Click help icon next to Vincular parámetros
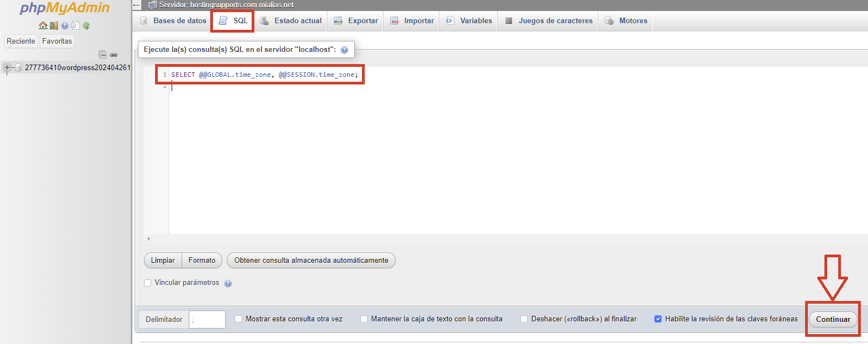The image size is (868, 344). pyautogui.click(x=228, y=283)
